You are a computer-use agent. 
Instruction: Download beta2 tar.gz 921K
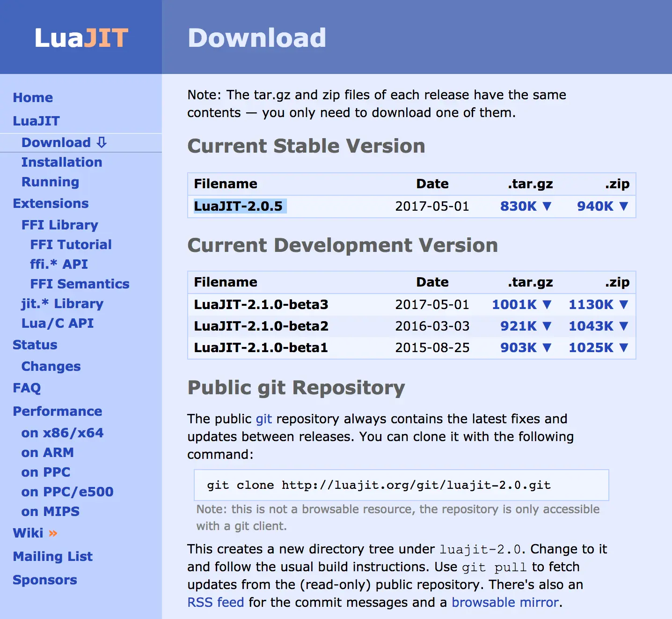tap(526, 326)
